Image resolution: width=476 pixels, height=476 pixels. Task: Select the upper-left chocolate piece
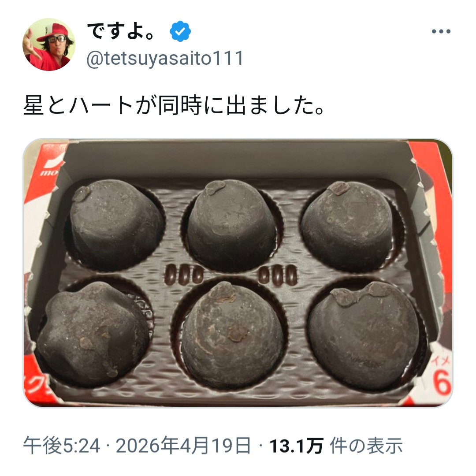[117, 224]
